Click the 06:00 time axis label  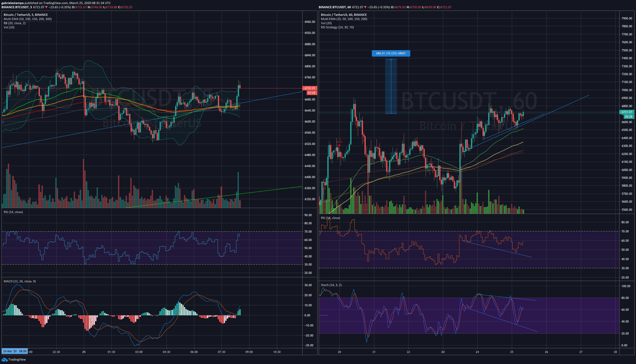[194, 352]
